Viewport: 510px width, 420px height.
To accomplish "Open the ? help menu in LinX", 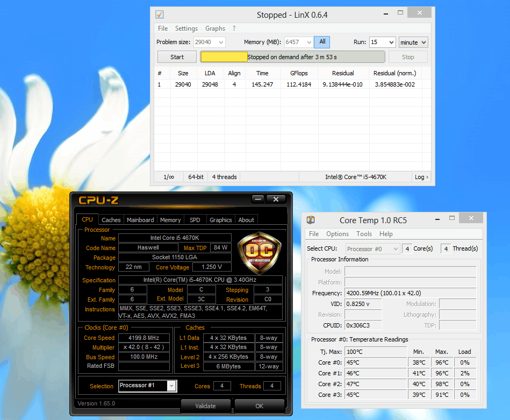I will 234,29.
